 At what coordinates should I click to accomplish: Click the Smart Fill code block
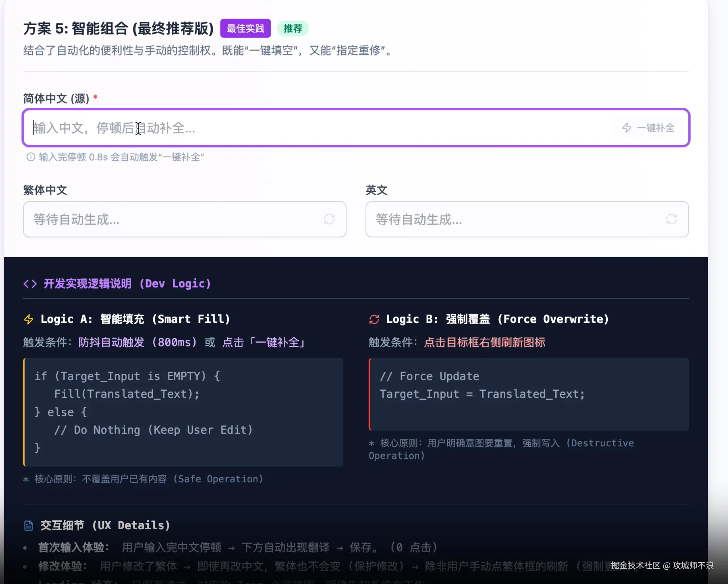coord(184,412)
